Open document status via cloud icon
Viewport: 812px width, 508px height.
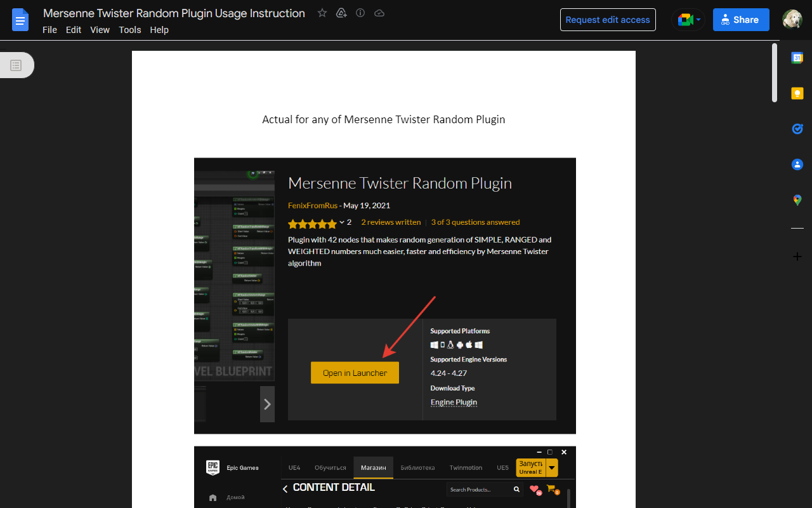379,13
